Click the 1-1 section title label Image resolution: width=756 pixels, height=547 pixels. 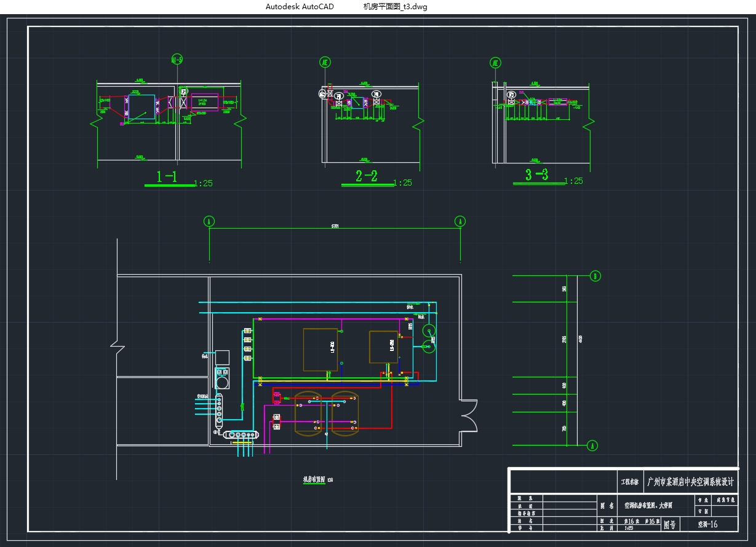(167, 178)
